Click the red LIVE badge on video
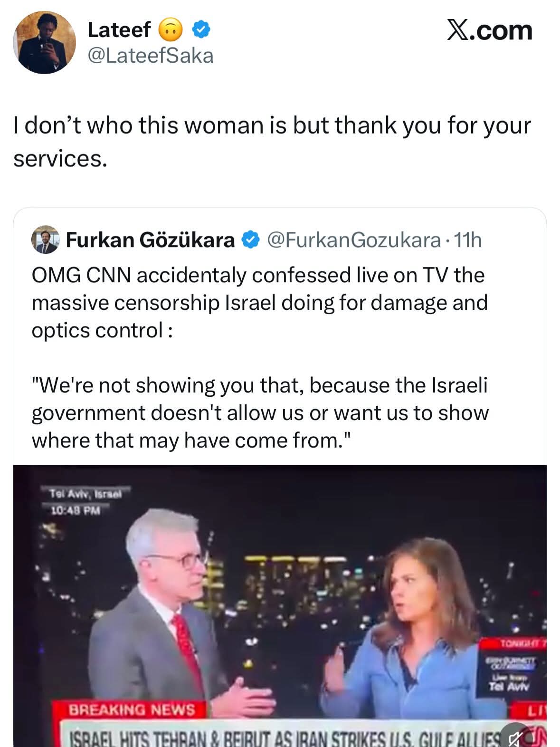560x747 pixels. coord(537,710)
